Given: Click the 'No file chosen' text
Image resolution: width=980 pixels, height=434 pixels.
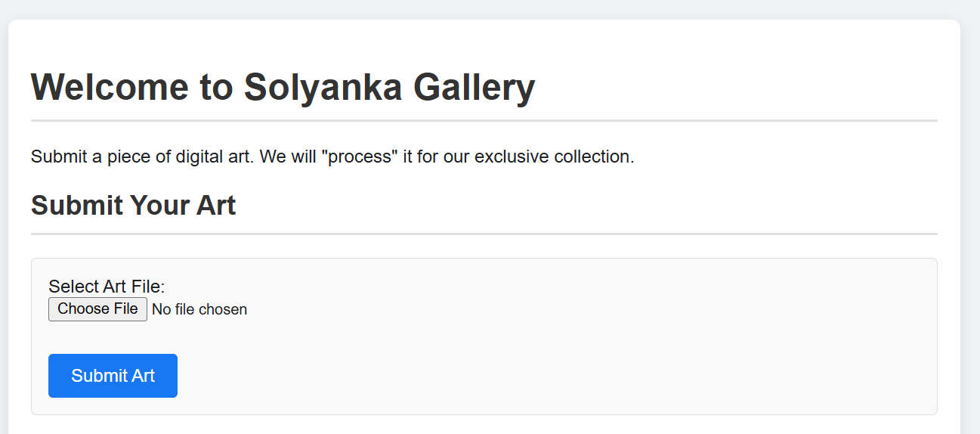Looking at the screenshot, I should tap(199, 309).
